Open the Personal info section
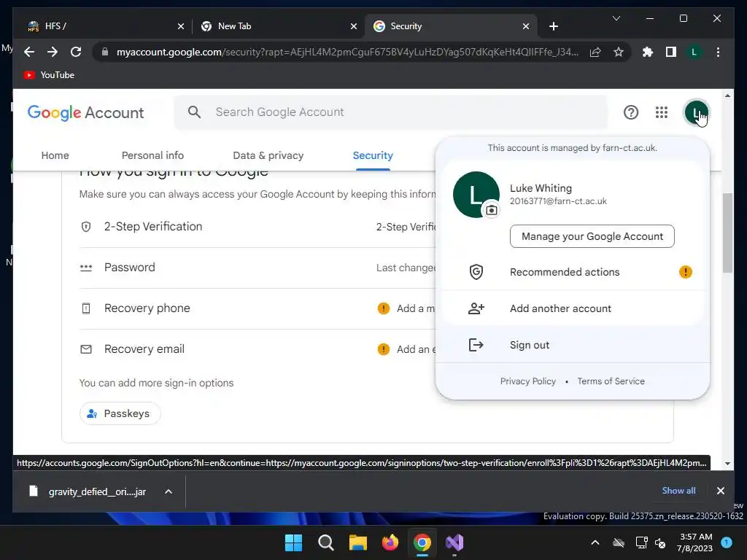The image size is (747, 560). pos(152,155)
